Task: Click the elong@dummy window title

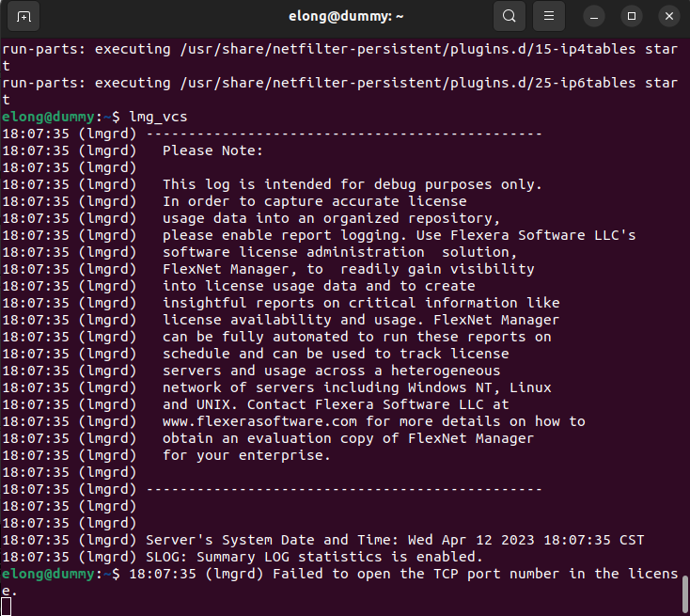Action: point(345,16)
